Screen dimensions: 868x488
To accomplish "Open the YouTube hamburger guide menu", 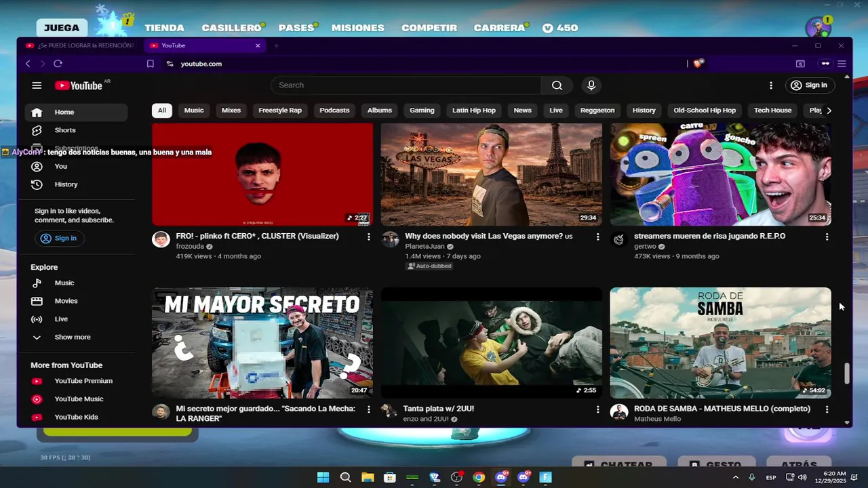I will [37, 85].
